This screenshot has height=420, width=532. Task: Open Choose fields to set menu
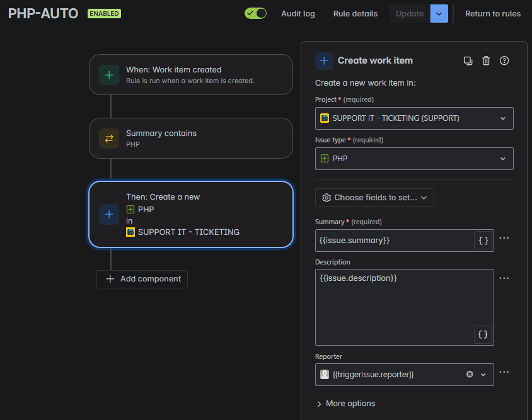point(374,198)
